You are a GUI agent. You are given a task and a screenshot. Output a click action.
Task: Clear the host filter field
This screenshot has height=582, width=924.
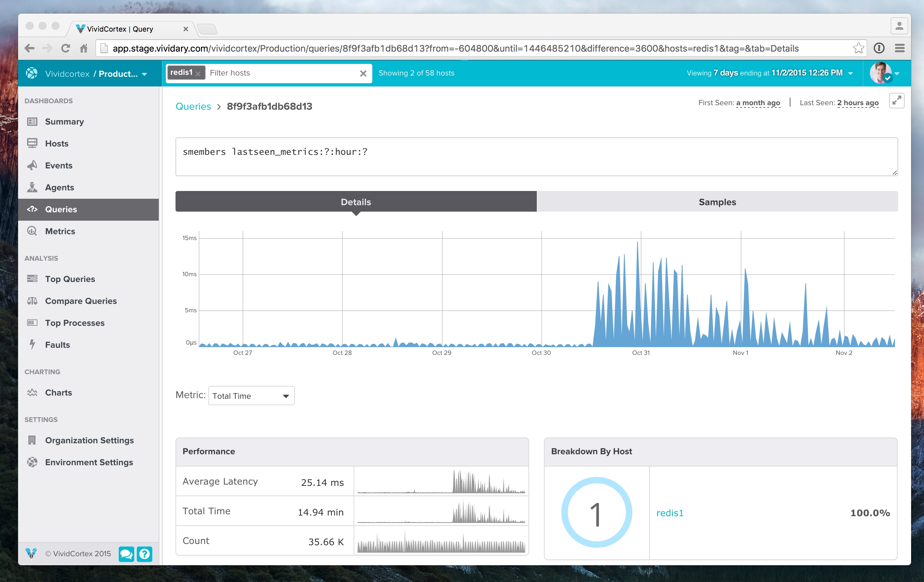click(363, 73)
